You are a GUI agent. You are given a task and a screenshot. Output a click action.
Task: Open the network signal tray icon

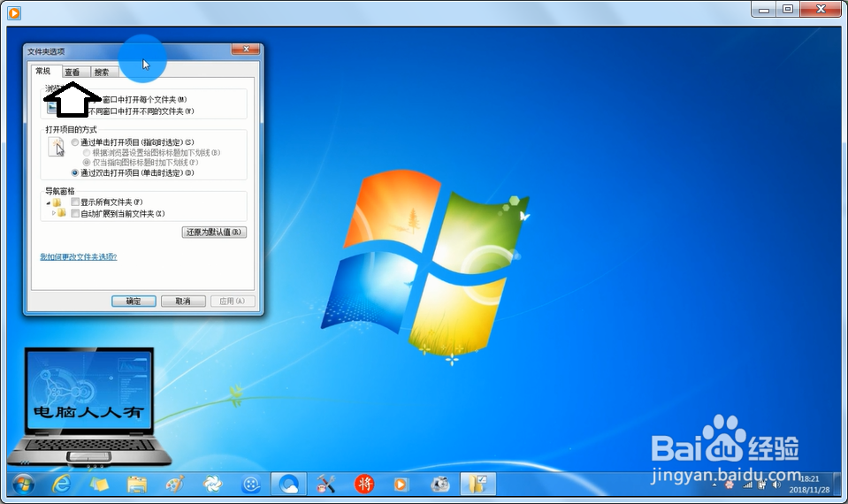[x=747, y=485]
